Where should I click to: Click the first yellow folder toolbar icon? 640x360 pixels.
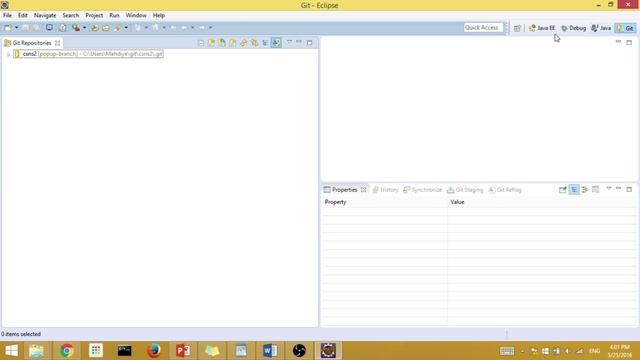tap(95, 28)
